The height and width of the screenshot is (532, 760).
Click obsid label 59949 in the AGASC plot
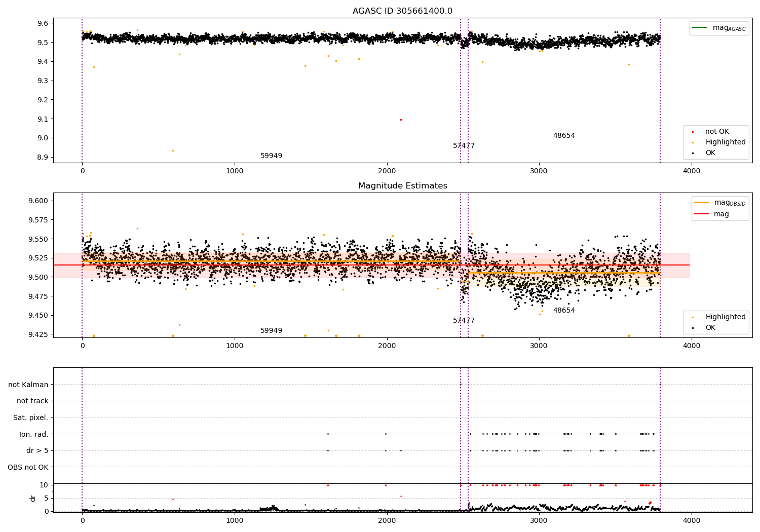[271, 156]
